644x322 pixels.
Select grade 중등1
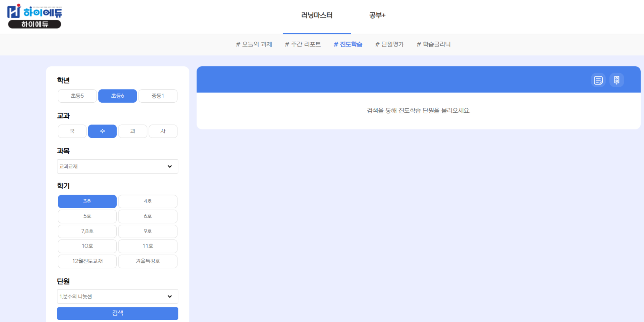tap(158, 96)
